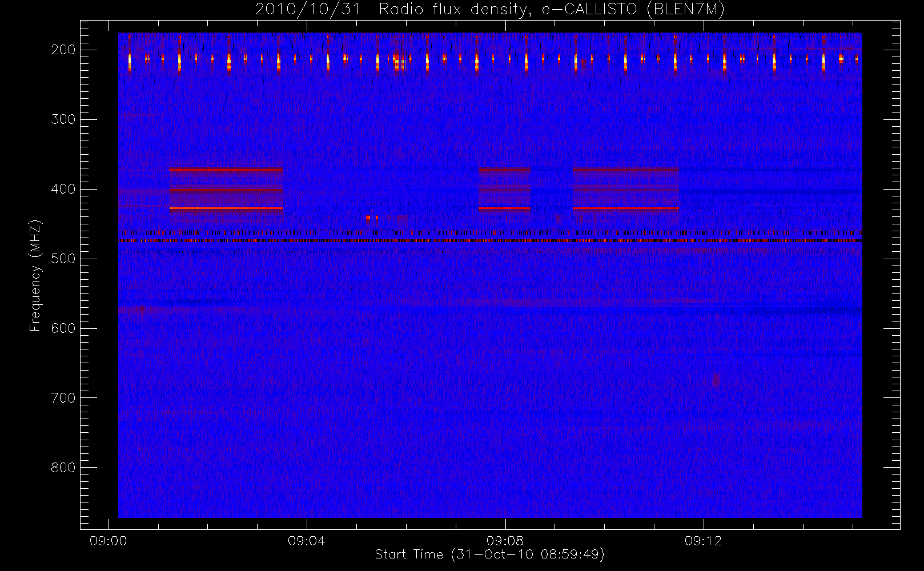Click the 09:00 time tick label
This screenshot has height=571, width=924.
click(x=109, y=541)
